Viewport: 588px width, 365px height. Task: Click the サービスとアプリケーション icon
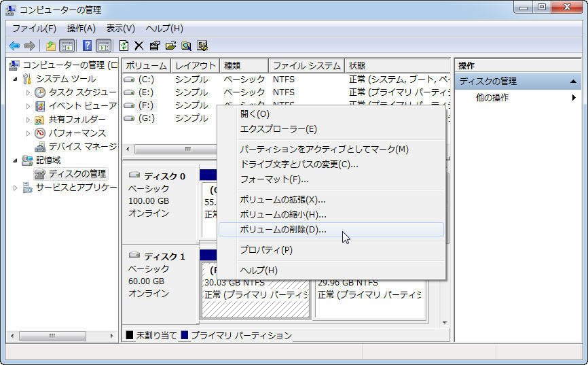click(x=27, y=188)
